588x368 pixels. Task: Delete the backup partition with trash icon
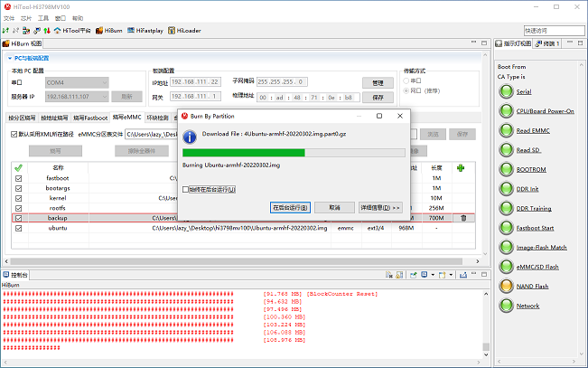click(463, 218)
